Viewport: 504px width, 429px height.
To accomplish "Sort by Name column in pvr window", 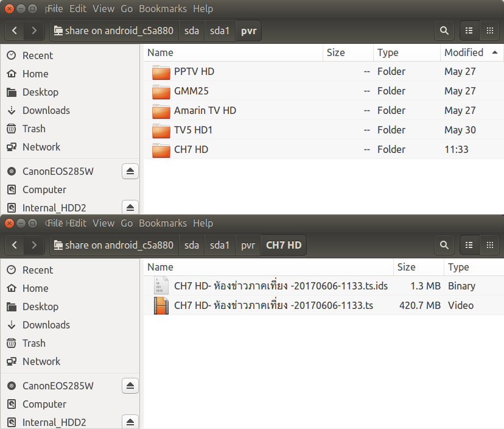I will tap(233, 52).
